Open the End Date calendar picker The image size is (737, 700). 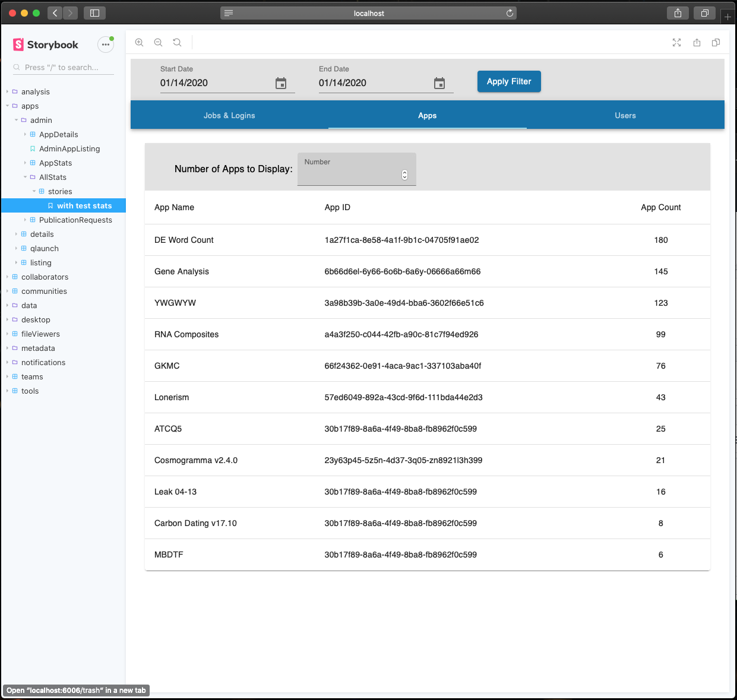point(439,84)
